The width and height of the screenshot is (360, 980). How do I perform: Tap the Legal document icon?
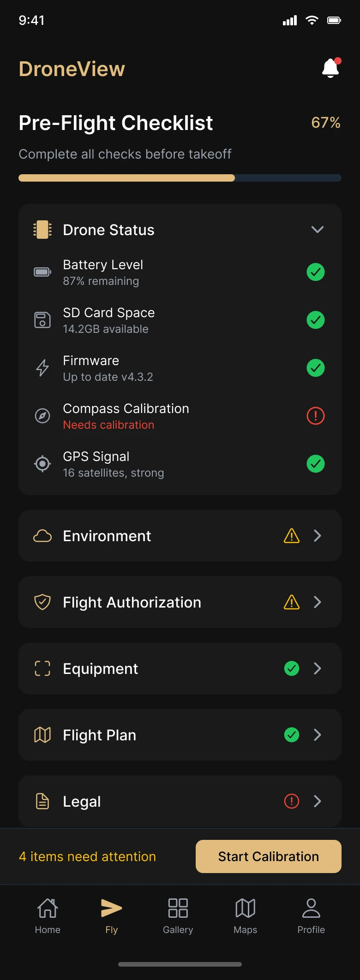pyautogui.click(x=42, y=801)
